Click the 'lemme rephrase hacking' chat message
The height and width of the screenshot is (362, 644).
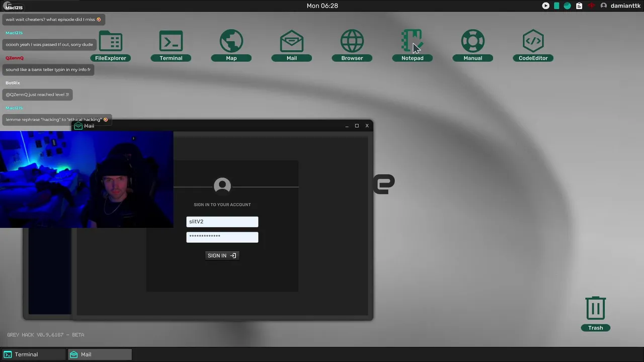(57, 120)
